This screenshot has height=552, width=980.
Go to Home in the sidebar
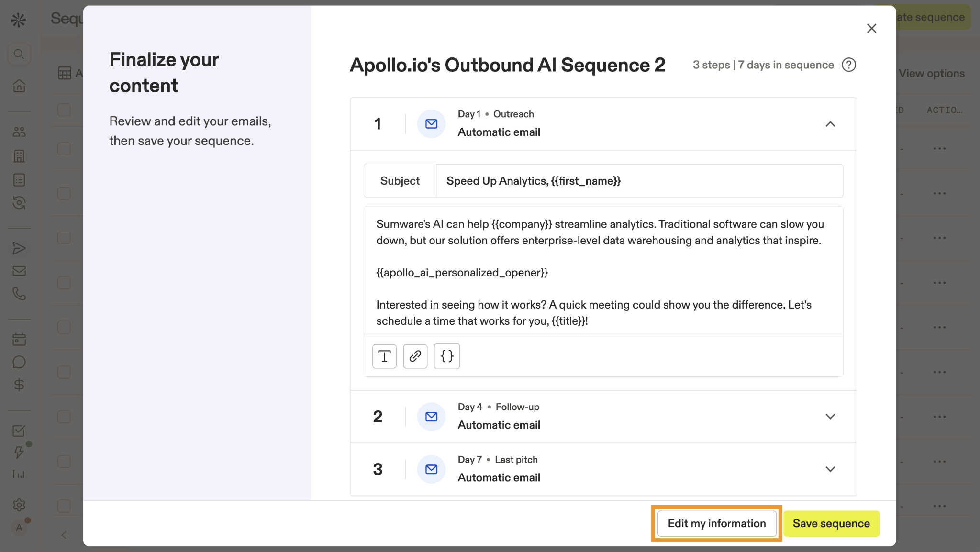coord(19,86)
